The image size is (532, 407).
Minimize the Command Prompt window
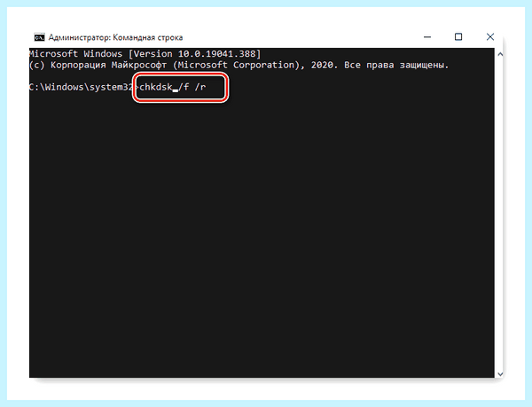point(427,36)
